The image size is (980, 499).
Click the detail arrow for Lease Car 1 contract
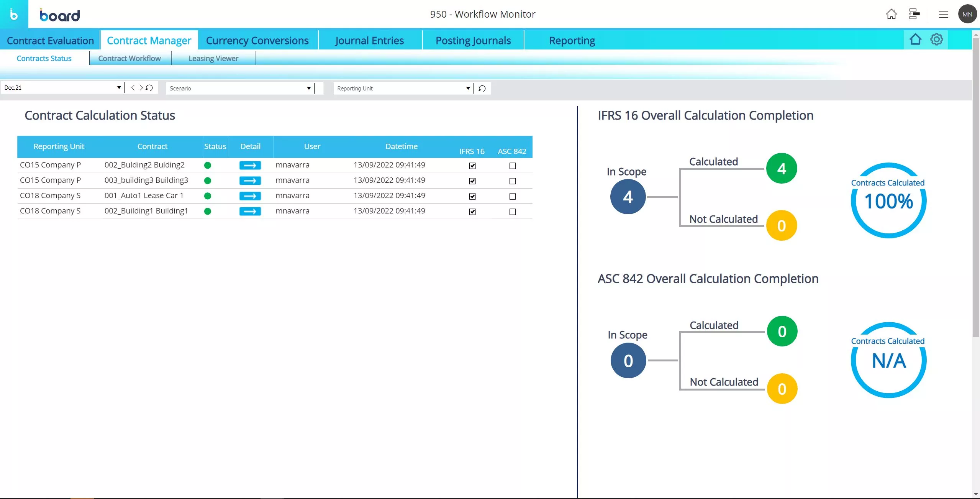point(250,195)
